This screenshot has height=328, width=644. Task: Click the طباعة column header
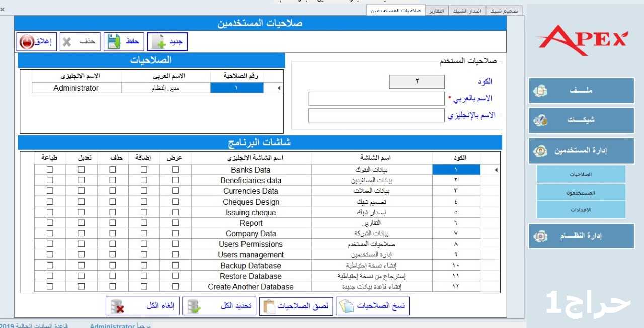[x=50, y=158]
